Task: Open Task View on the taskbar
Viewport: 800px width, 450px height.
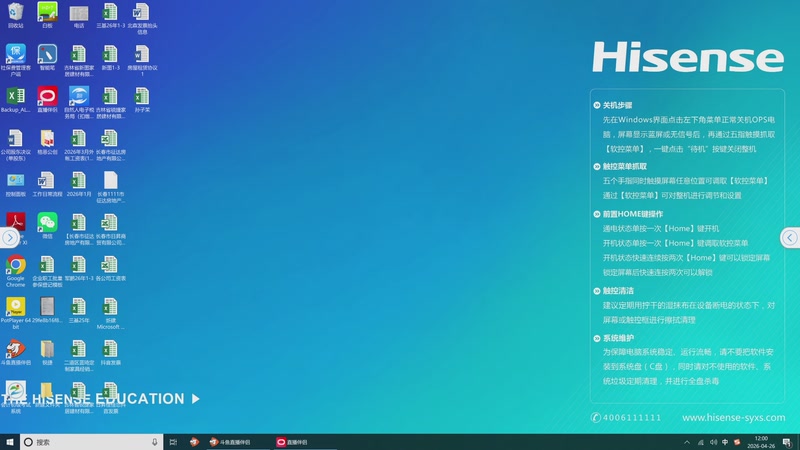Action: pos(173,442)
